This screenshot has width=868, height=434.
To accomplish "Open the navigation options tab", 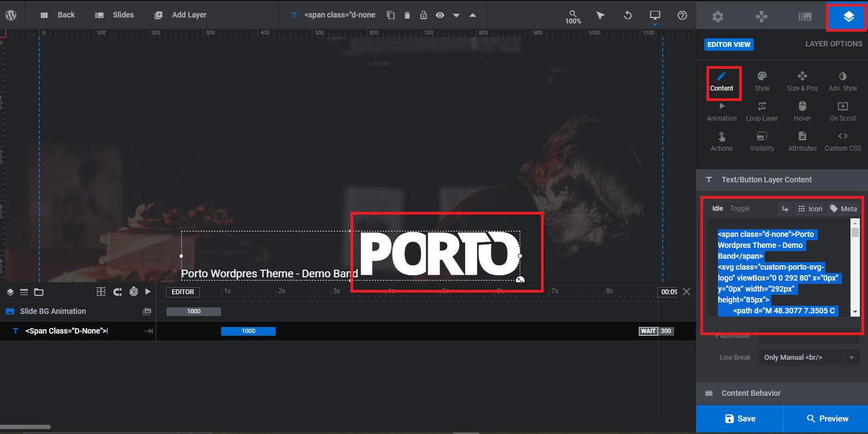I will pyautogui.click(x=762, y=16).
